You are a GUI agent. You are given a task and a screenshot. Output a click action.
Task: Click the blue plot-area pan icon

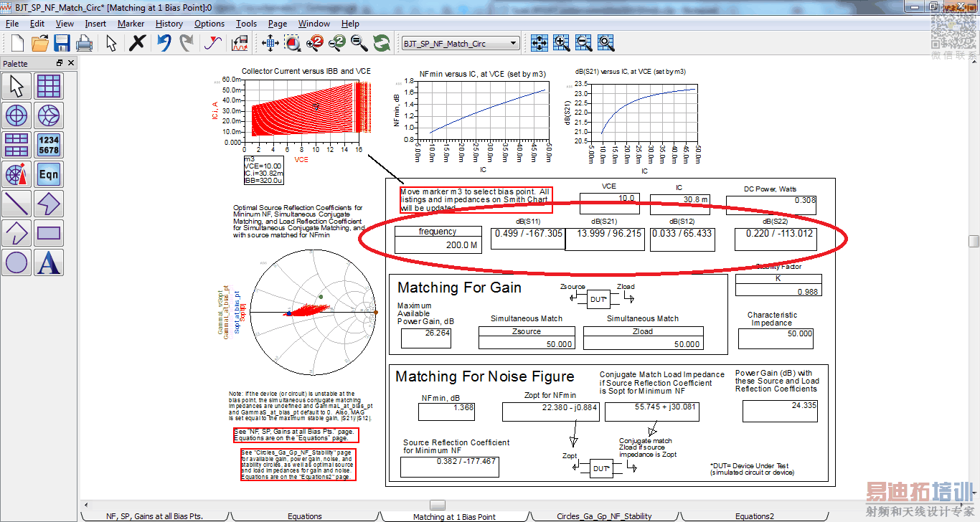pyautogui.click(x=540, y=43)
